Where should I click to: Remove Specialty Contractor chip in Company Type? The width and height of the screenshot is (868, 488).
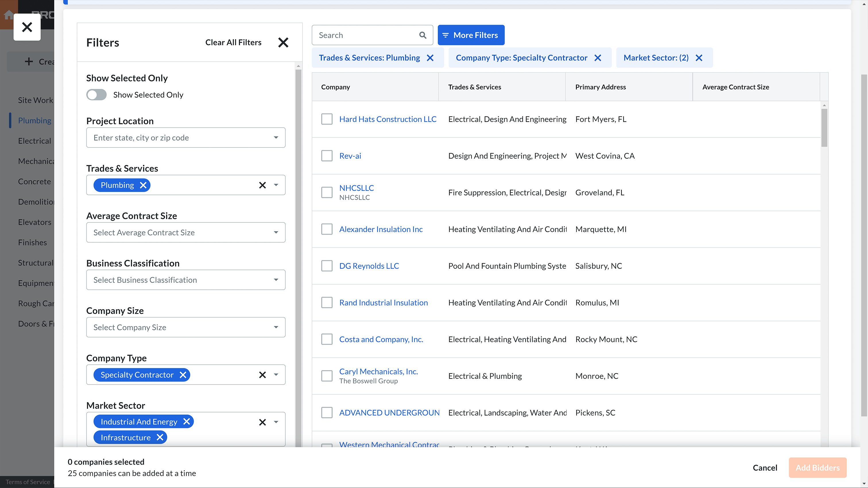[183, 375]
